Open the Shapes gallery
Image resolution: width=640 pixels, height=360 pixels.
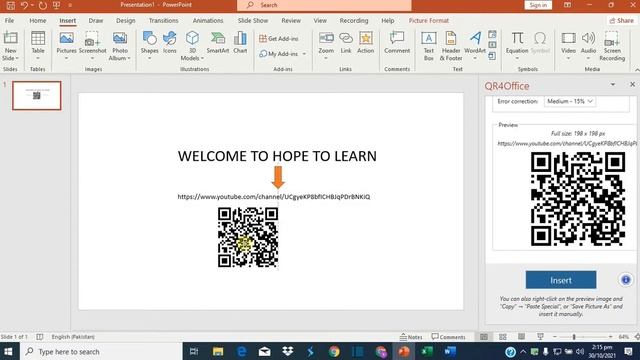pos(149,45)
